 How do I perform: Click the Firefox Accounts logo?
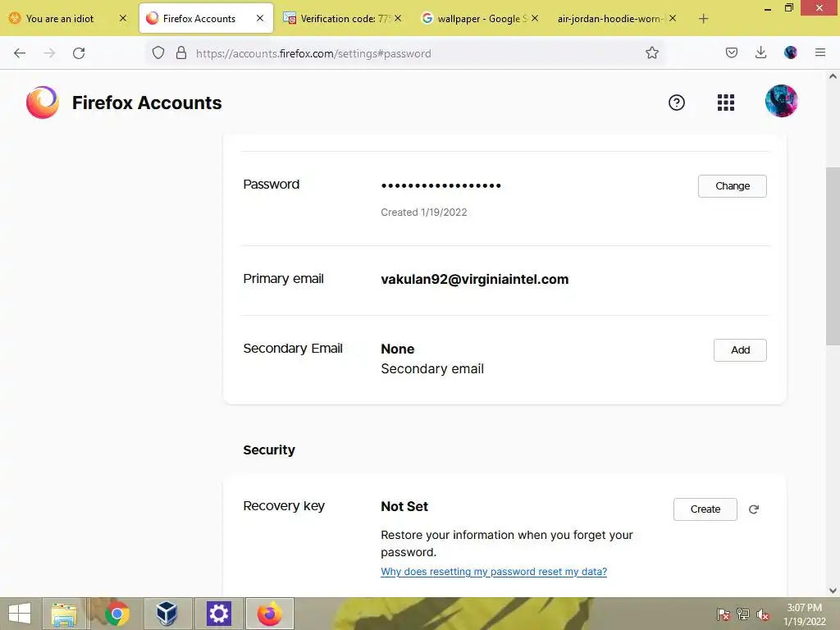point(43,103)
